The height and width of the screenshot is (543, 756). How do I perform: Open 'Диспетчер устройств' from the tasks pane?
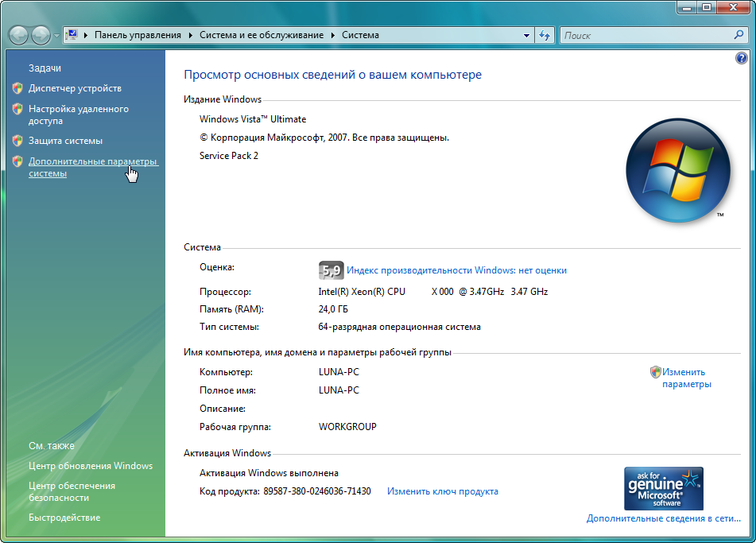pos(75,88)
